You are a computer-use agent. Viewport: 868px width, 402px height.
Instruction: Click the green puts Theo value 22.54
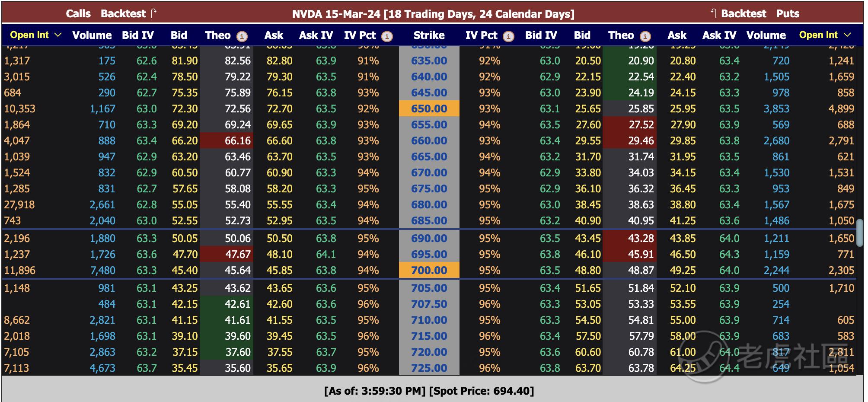pos(630,77)
